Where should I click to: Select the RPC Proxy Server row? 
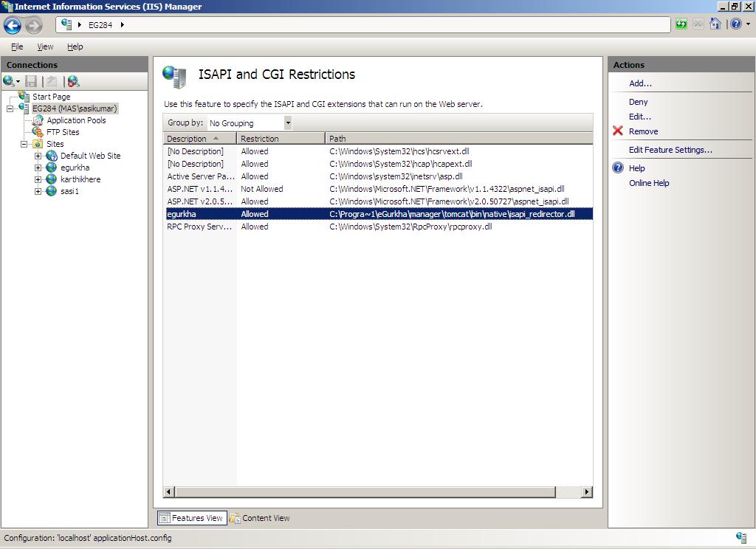(378, 227)
